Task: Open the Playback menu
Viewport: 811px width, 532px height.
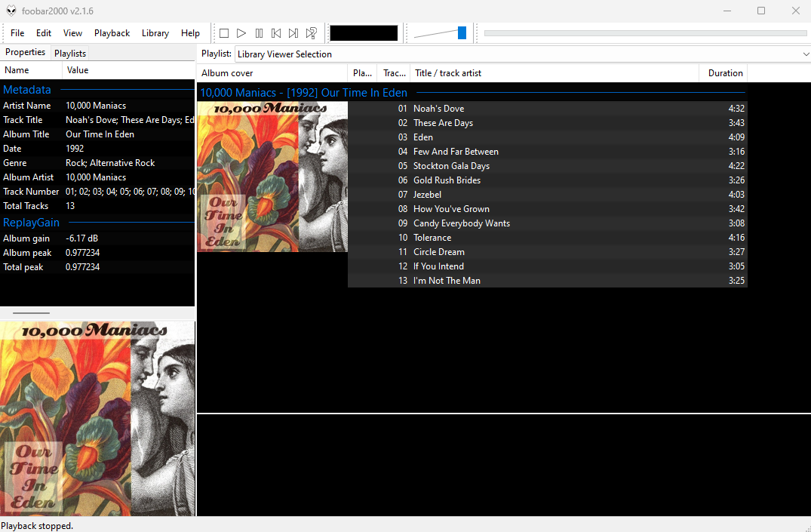Action: click(x=112, y=33)
